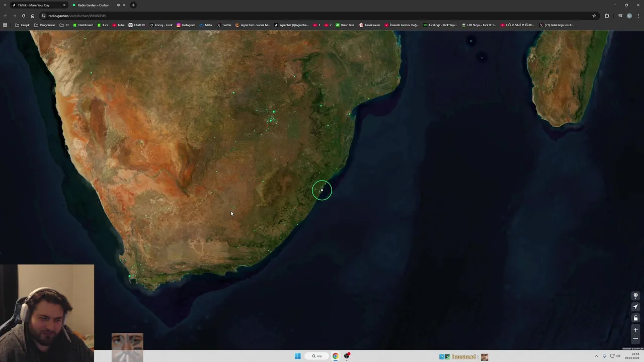This screenshot has width=644, height=362.
Task: Open the red app icon beside Chrome in taskbar
Action: pyautogui.click(x=347, y=356)
